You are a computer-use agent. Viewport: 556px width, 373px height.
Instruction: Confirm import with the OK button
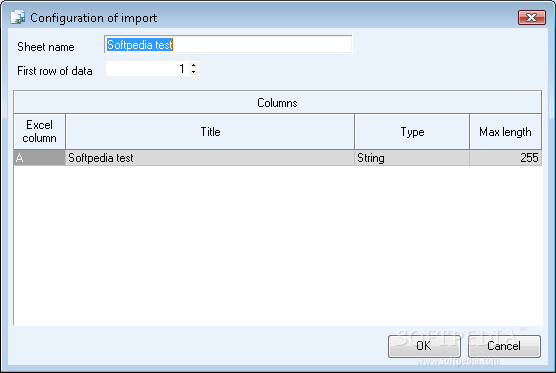[x=424, y=346]
